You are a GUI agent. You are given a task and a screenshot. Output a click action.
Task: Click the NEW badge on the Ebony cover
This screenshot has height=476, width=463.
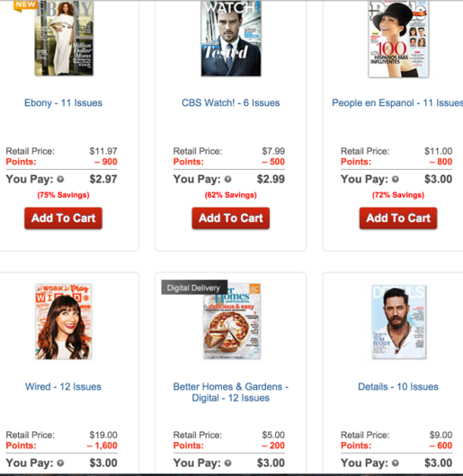(x=25, y=5)
